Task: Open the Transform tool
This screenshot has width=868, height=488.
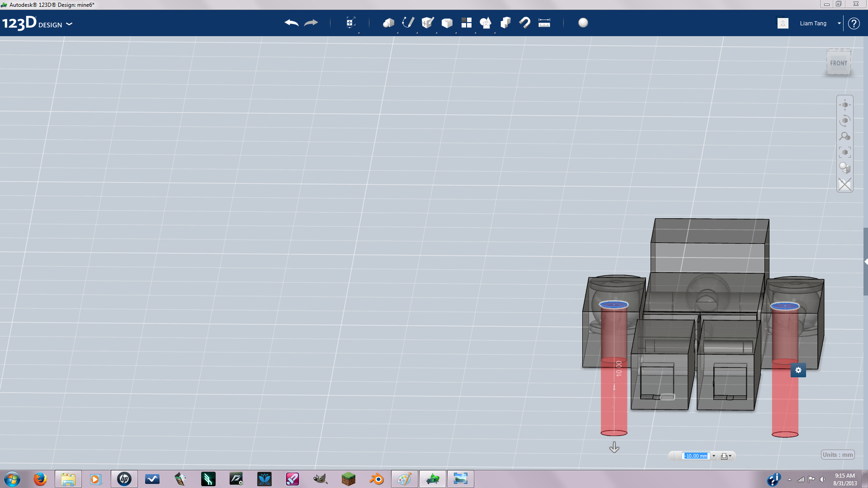Action: tap(350, 23)
